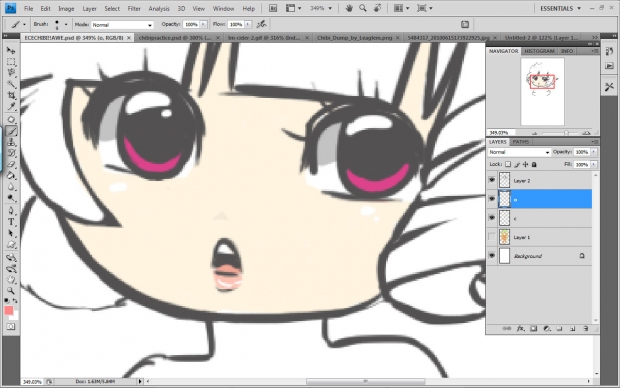Add a layer style with fx button
Image resolution: width=620 pixels, height=388 pixels.
click(520, 328)
